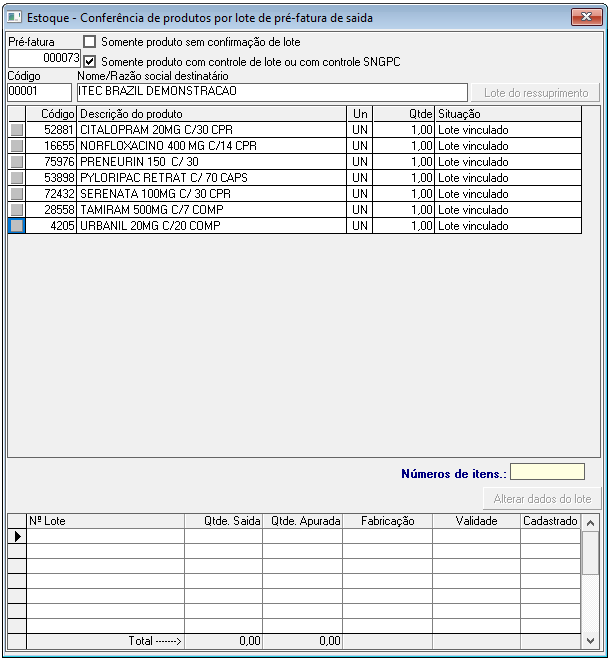The width and height of the screenshot is (611, 663).
Task: Click the 'Descrição do produto' column header
Action: click(x=211, y=114)
